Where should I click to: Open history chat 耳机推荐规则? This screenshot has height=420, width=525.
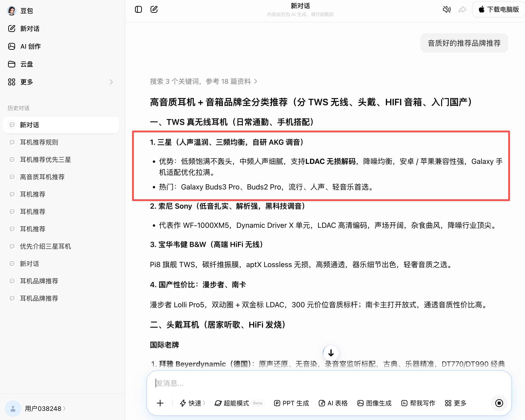[x=39, y=142]
